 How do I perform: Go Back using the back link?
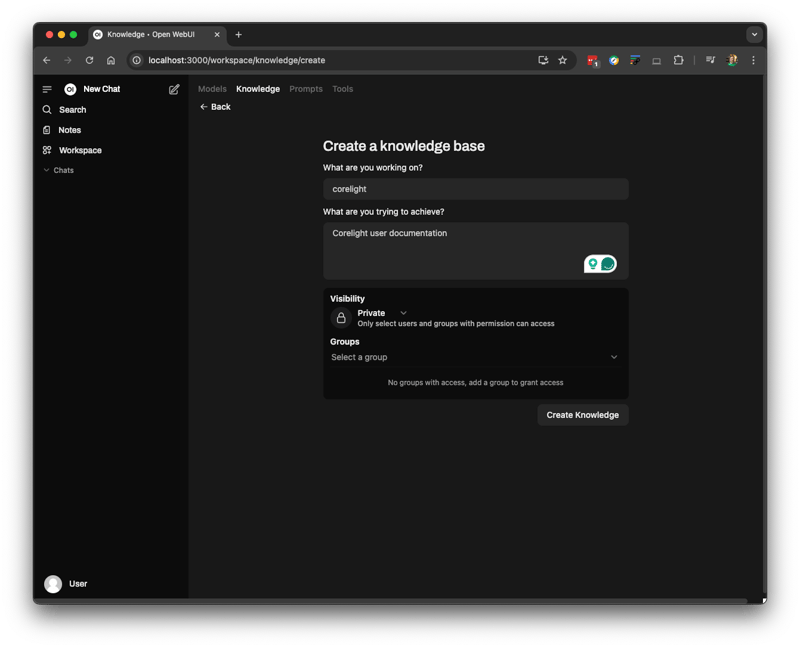[x=215, y=107]
